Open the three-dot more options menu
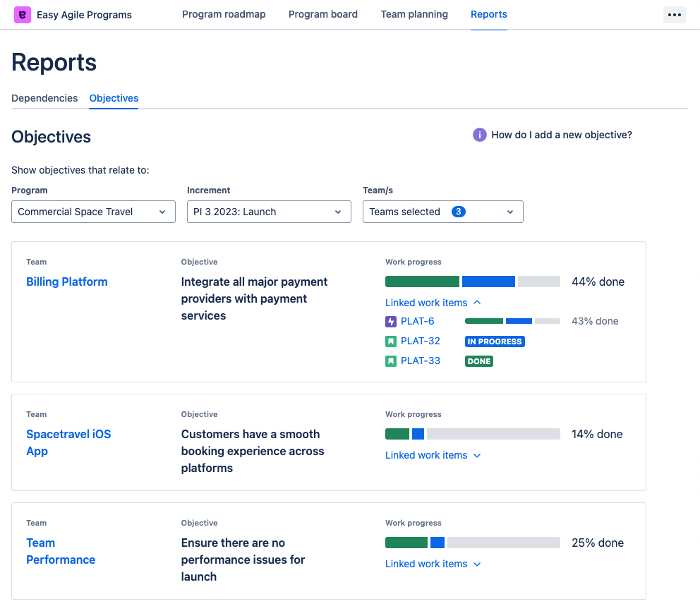This screenshot has height=611, width=700. [x=674, y=15]
